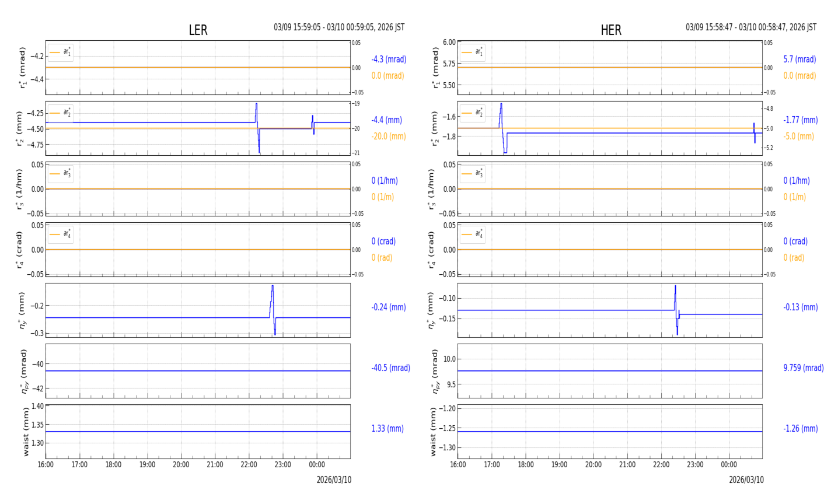Image resolution: width=824 pixels, height=504 pixels.
Task: Click the HER r3* (1/hm) axis label
Action: (x=432, y=189)
